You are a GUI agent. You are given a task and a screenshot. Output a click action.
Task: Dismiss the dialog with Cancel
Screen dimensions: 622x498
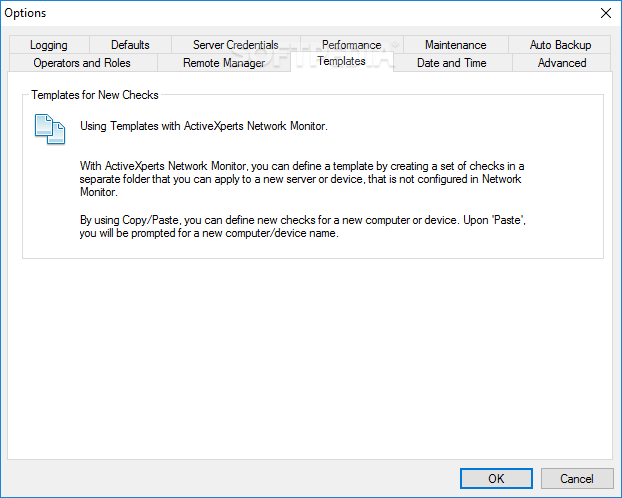(577, 479)
